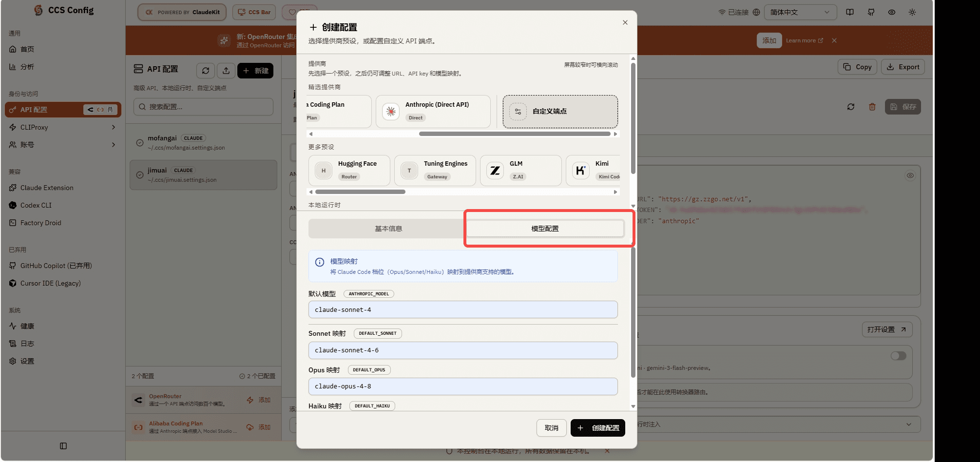Switch theme with the sun icon
Image resolution: width=980 pixels, height=462 pixels.
click(x=912, y=12)
